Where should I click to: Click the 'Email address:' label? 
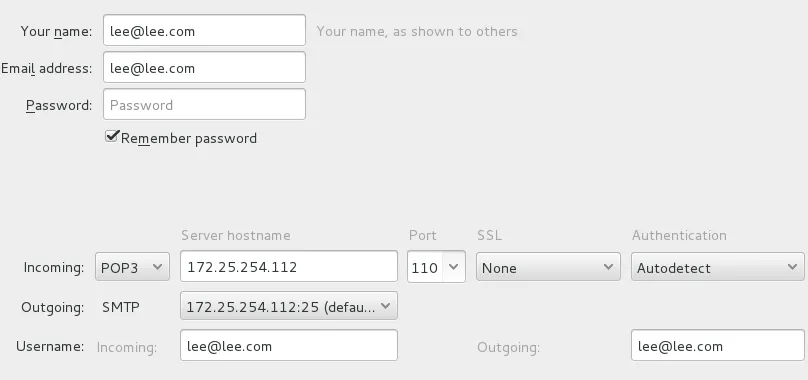46,69
